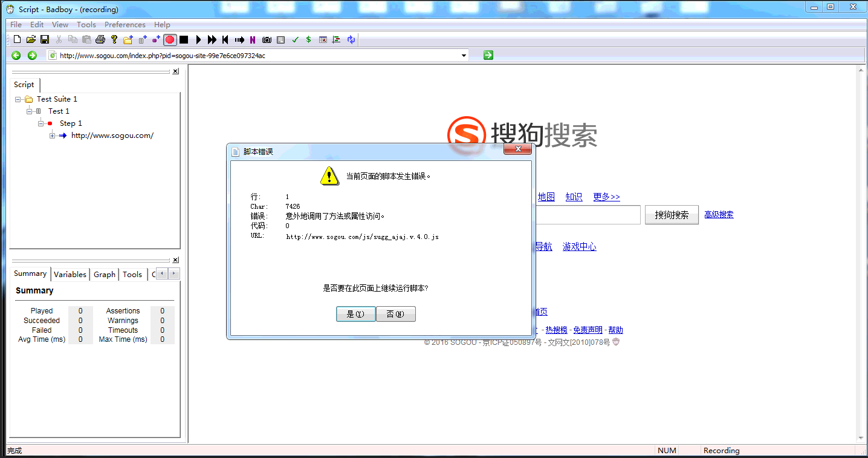
Task: Click the 搜狗搜索 search button
Action: (672, 215)
